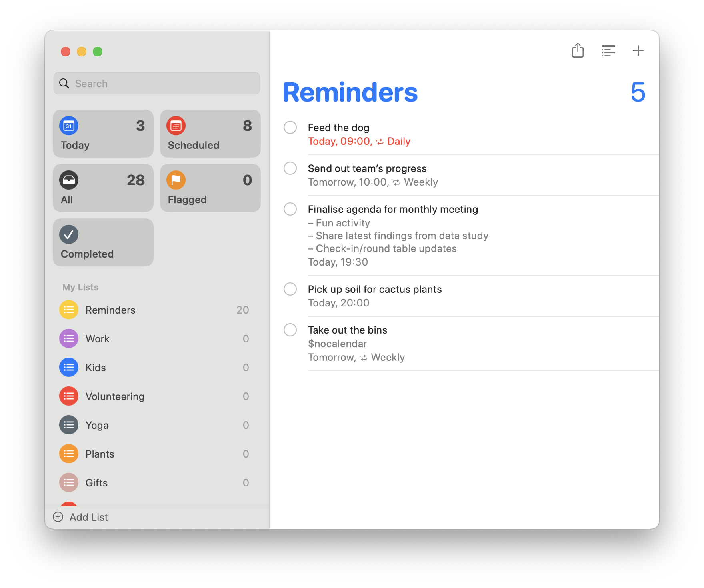Select the Work list in sidebar
Image resolution: width=704 pixels, height=588 pixels.
click(x=98, y=339)
